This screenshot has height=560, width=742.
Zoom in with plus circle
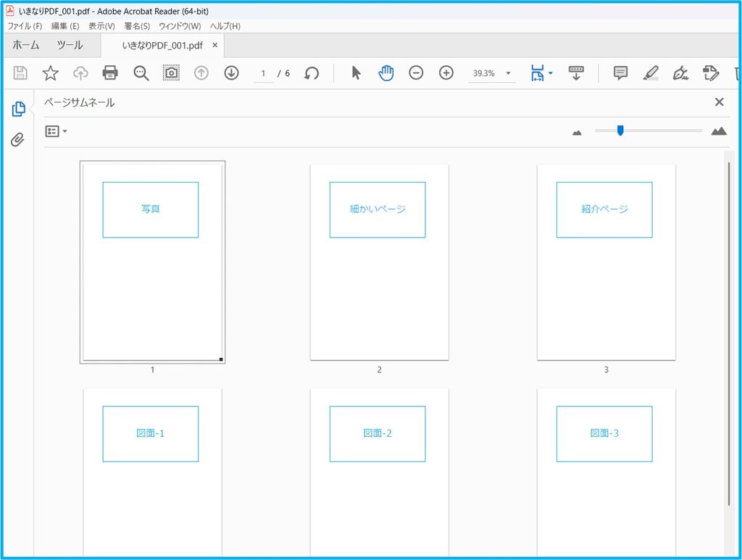pyautogui.click(x=446, y=73)
